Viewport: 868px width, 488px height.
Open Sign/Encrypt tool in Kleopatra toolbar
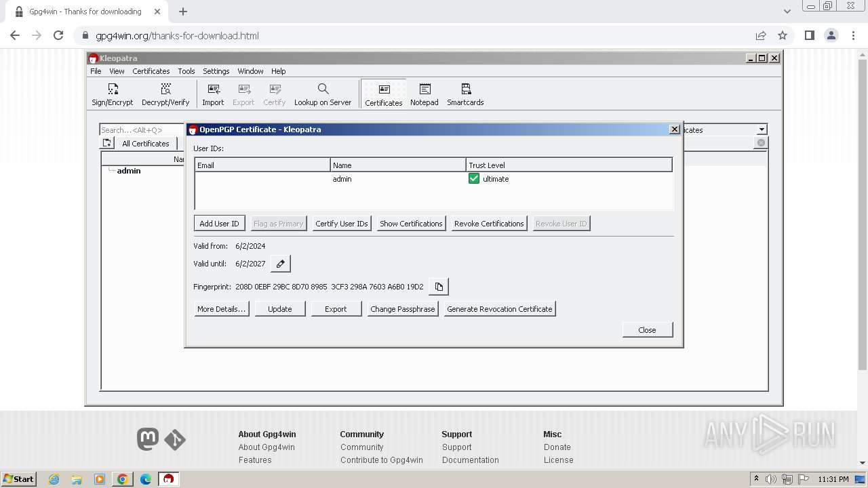[x=113, y=94]
